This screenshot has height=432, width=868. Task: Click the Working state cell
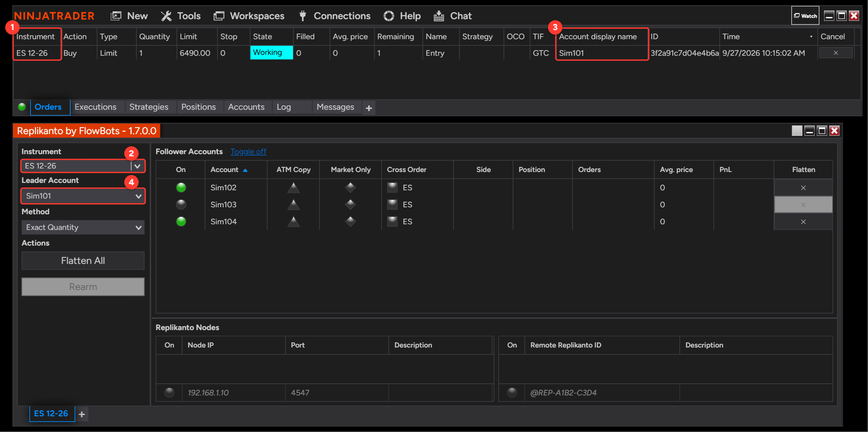click(x=271, y=53)
